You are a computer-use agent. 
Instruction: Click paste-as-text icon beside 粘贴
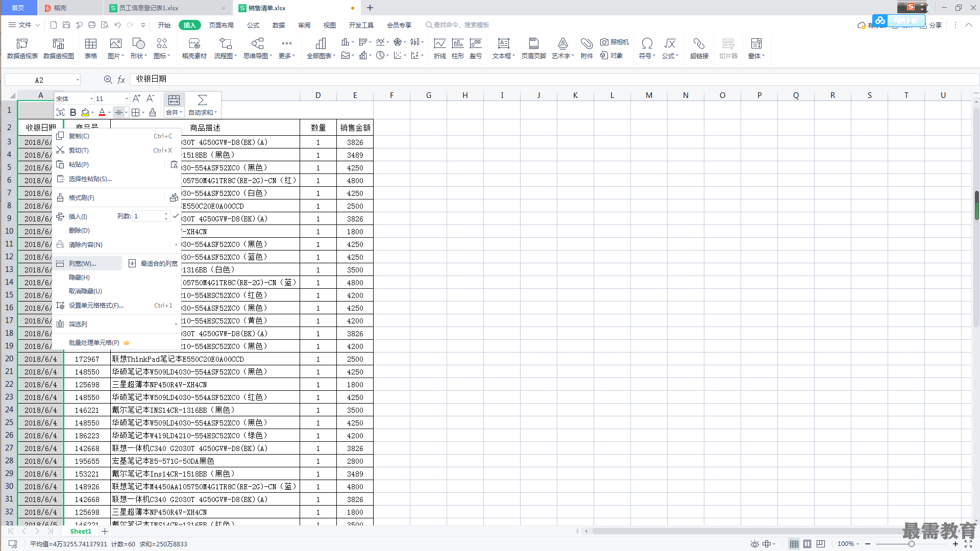(174, 164)
